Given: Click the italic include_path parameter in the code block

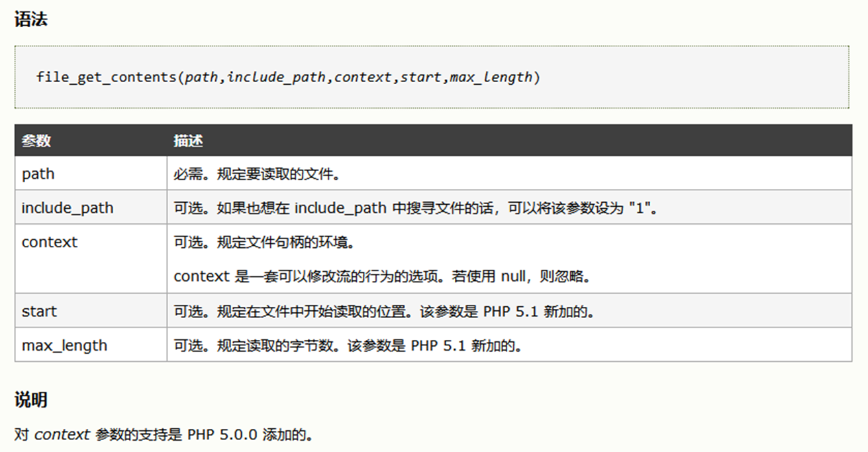Looking at the screenshot, I should [276, 78].
